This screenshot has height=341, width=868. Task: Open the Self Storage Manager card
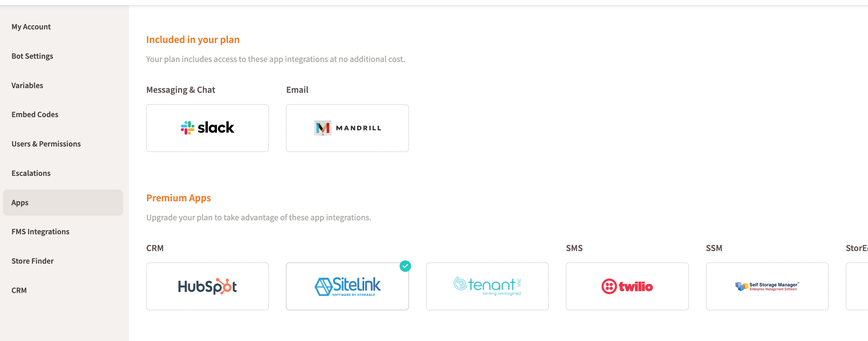(x=767, y=286)
